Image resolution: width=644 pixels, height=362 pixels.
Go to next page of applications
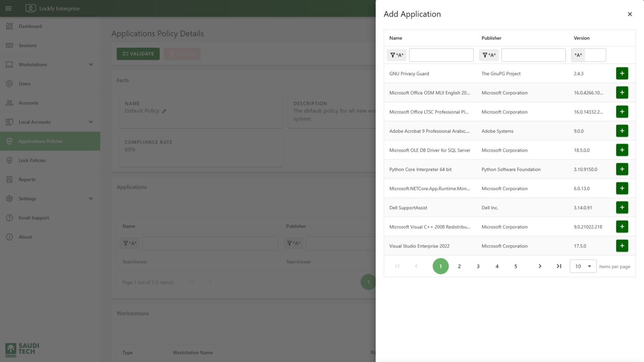tap(540, 266)
